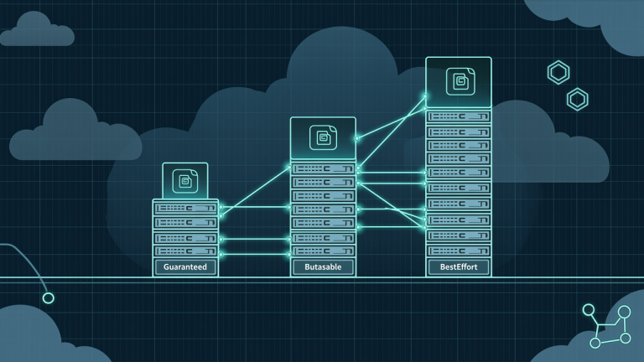This screenshot has width=644, height=362.
Task: Select the bottom server unit above Guaranteed label
Action: pyautogui.click(x=185, y=251)
